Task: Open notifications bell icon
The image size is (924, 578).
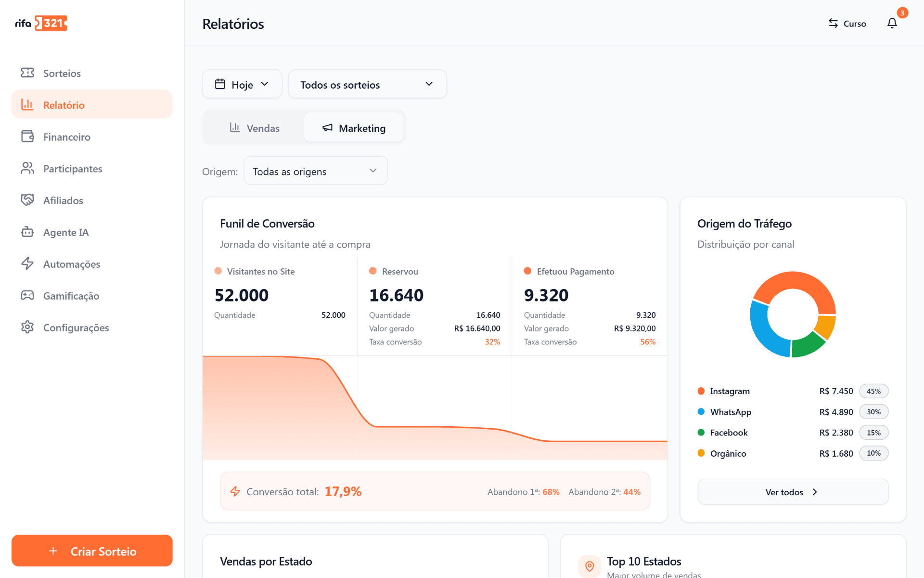Action: click(892, 23)
